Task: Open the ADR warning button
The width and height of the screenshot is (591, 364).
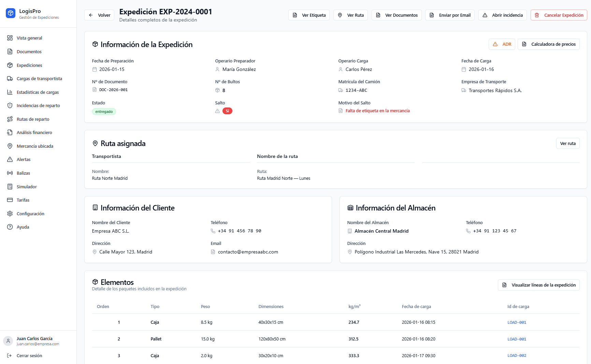Action: (502, 44)
